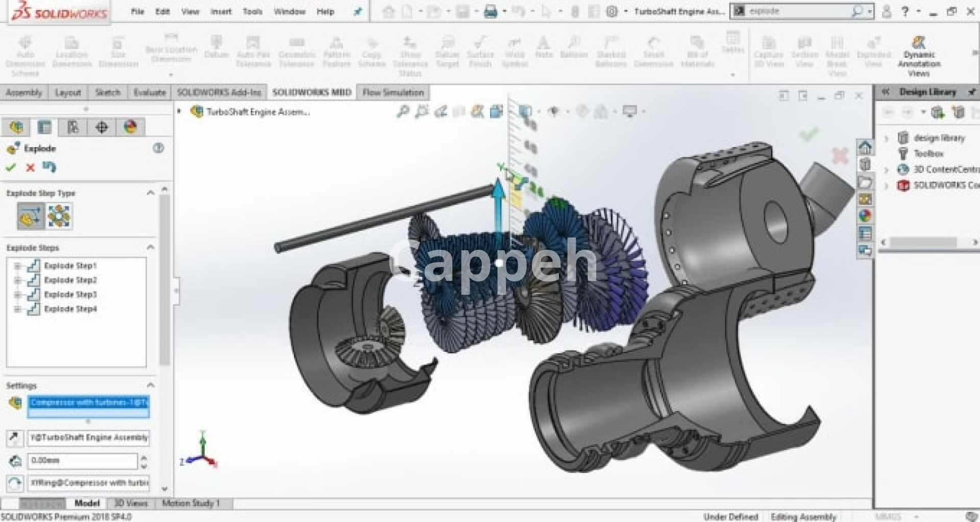Select the Regular step explode type
The image size is (980, 522).
pos(30,216)
